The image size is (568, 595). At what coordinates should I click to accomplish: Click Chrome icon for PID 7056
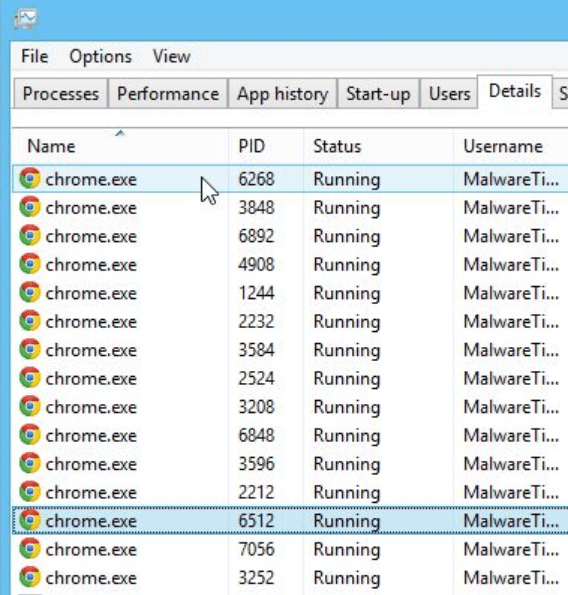[30, 548]
